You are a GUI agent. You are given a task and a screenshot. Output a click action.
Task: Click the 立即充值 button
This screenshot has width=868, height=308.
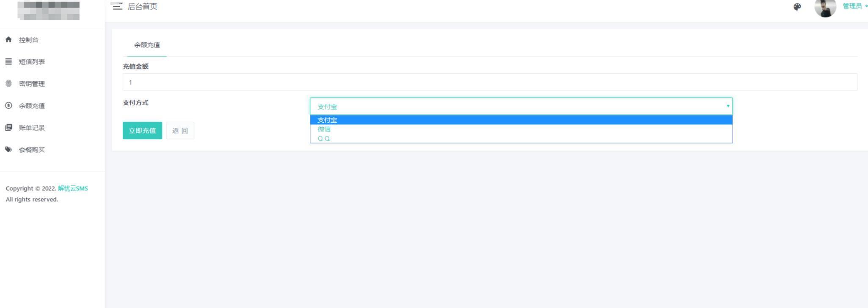click(142, 130)
